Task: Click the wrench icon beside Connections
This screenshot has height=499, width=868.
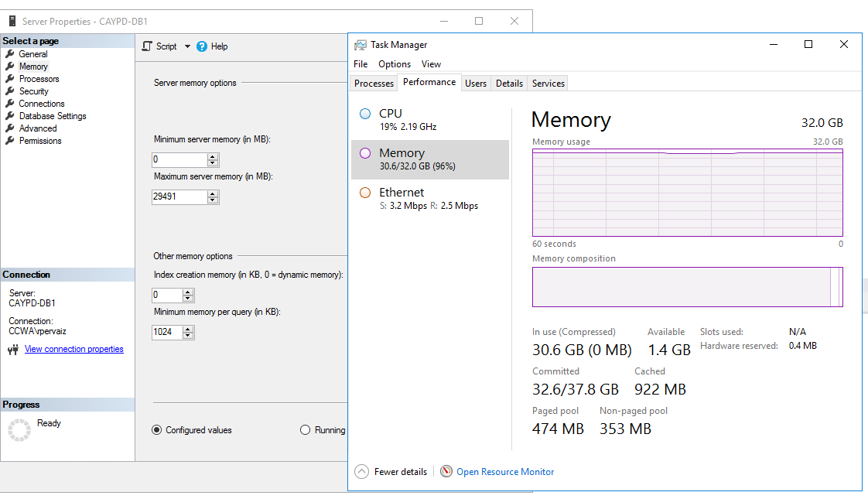Action: (10, 104)
